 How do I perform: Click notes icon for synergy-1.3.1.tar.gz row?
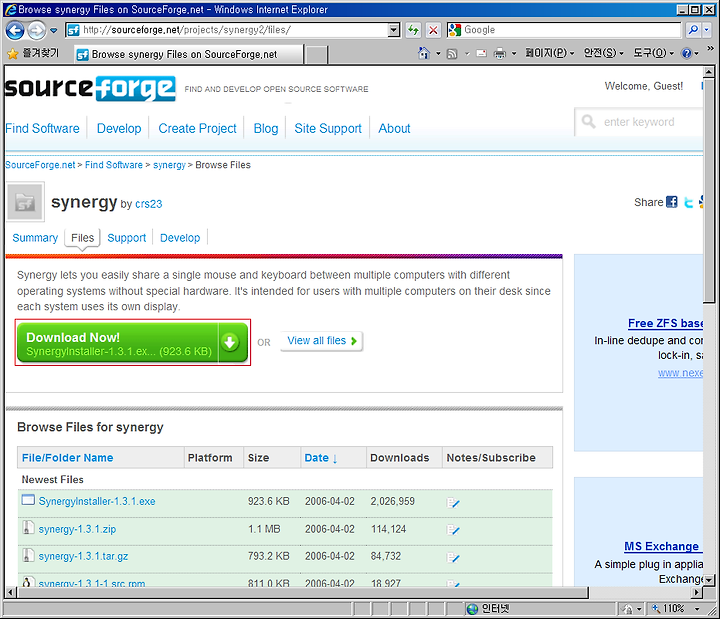point(453,557)
